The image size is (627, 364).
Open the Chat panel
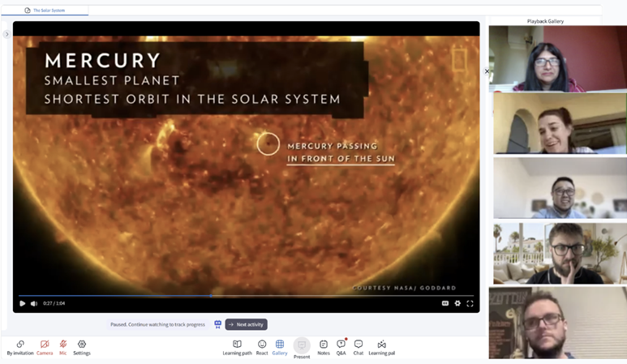[359, 347]
